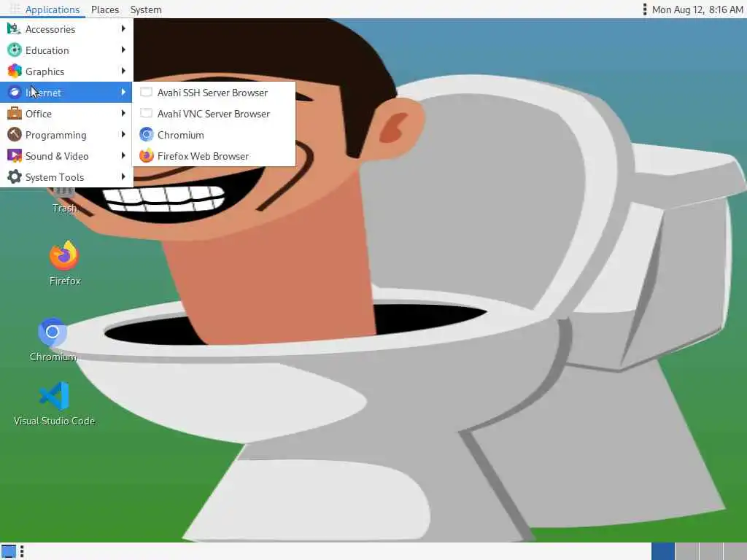
Task: Click the System Tools entry label
Action: tap(54, 177)
